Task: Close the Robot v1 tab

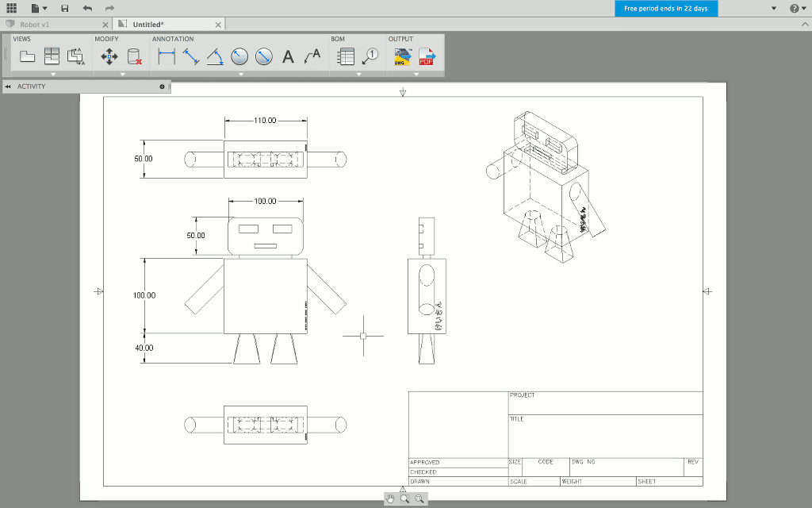Action: (x=105, y=25)
